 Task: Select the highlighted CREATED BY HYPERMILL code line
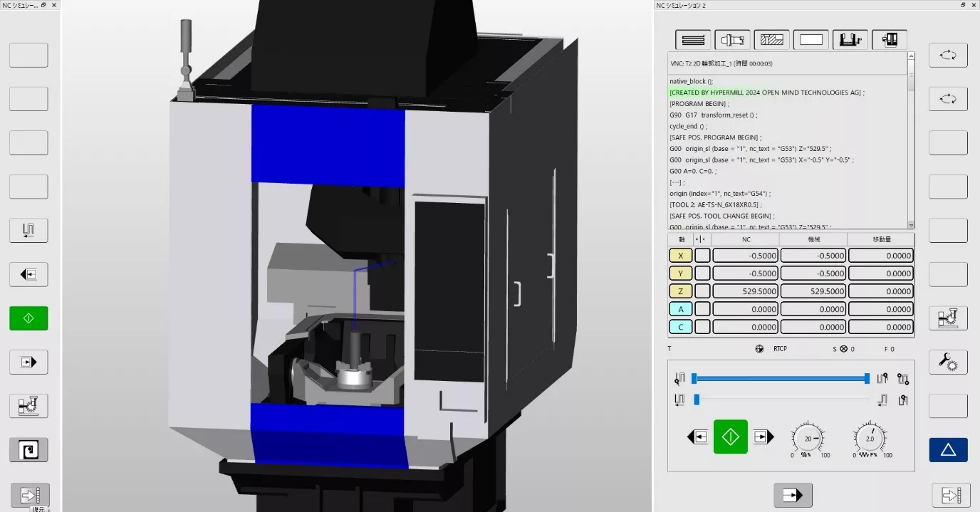[x=766, y=93]
